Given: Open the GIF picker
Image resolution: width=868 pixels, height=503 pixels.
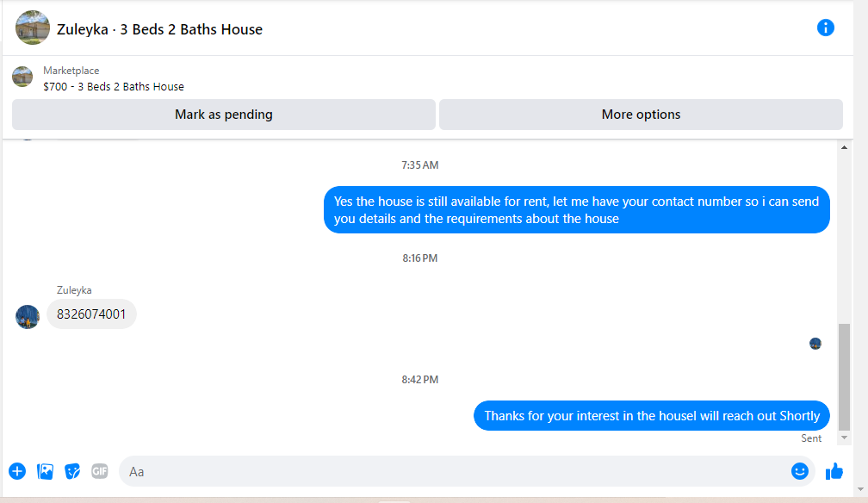Looking at the screenshot, I should click(100, 471).
